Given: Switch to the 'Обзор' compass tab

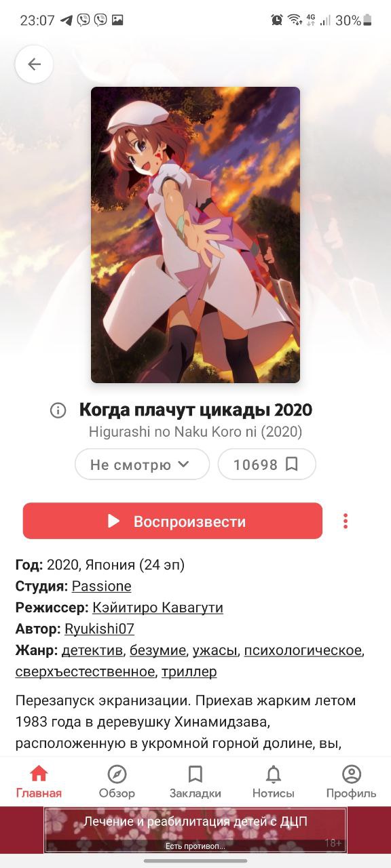Looking at the screenshot, I should pyautogui.click(x=117, y=782).
